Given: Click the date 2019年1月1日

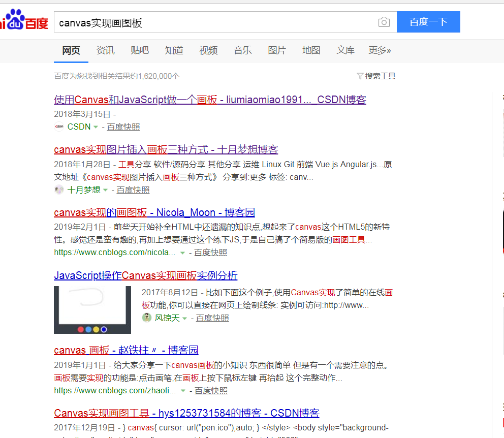Looking at the screenshot, I should (x=80, y=365).
